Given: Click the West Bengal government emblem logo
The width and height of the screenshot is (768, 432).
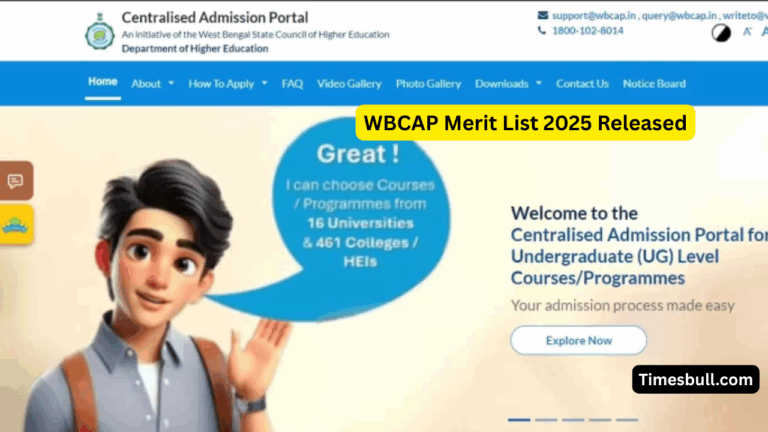Looking at the screenshot, I should pyautogui.click(x=99, y=33).
